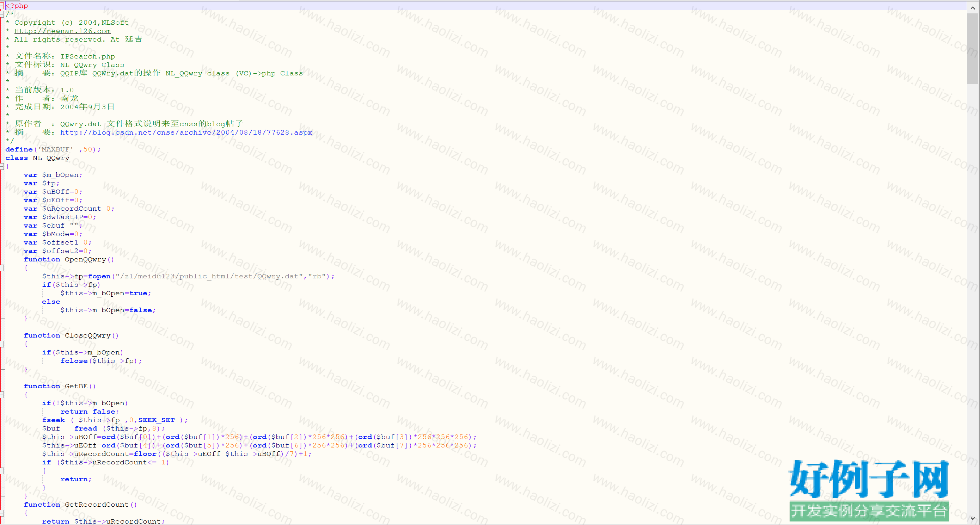This screenshot has width=980, height=525.
Task: Click the 'return $this->uRecordCount;' line
Action: click(104, 521)
